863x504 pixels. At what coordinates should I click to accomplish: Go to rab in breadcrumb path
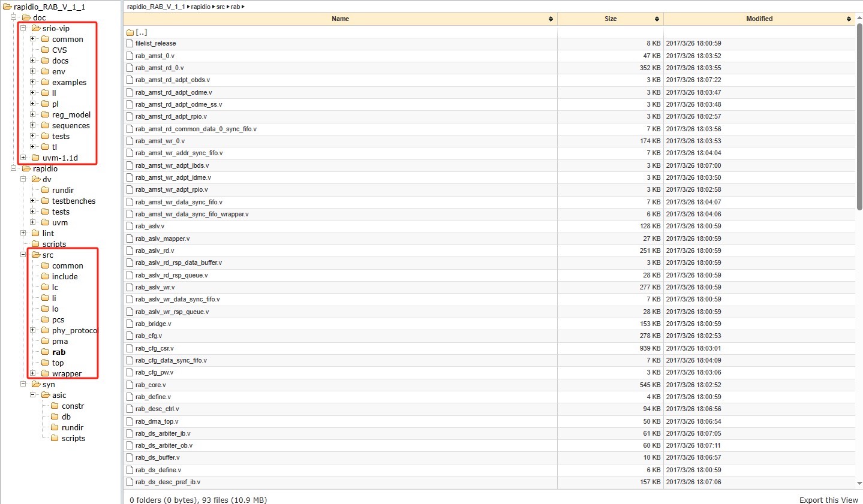235,7
